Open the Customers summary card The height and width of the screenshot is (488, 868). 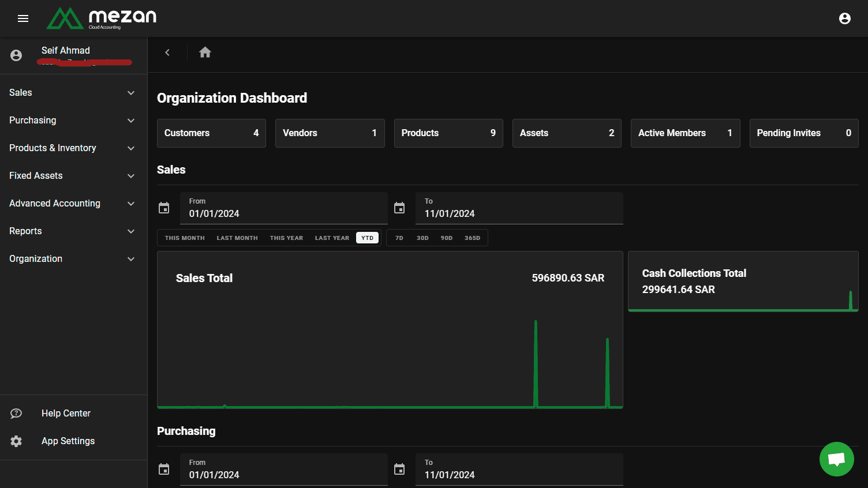211,133
